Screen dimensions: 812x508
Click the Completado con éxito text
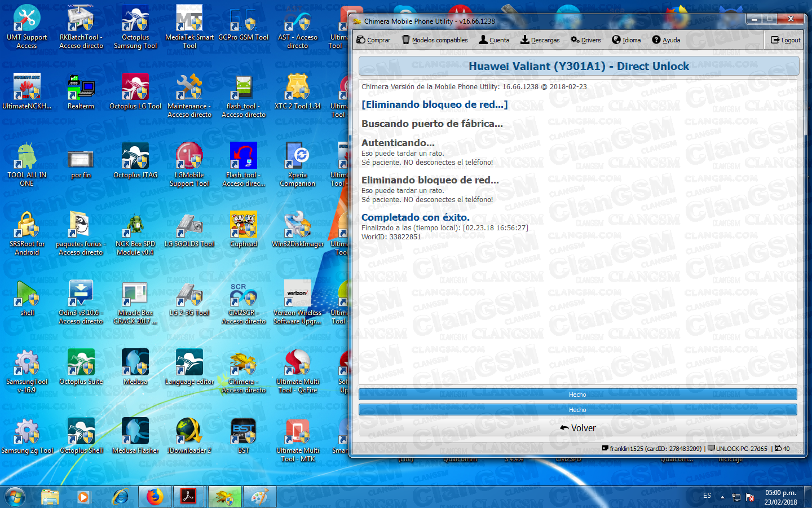(x=415, y=217)
